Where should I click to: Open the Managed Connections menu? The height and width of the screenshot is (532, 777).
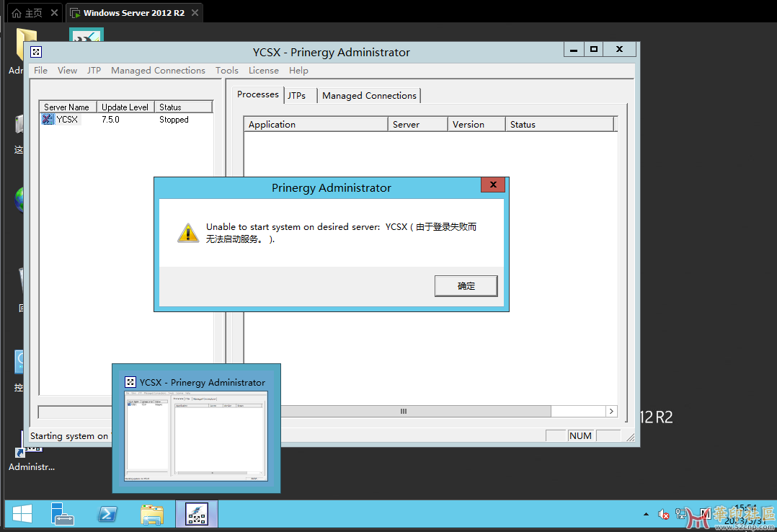coord(158,71)
